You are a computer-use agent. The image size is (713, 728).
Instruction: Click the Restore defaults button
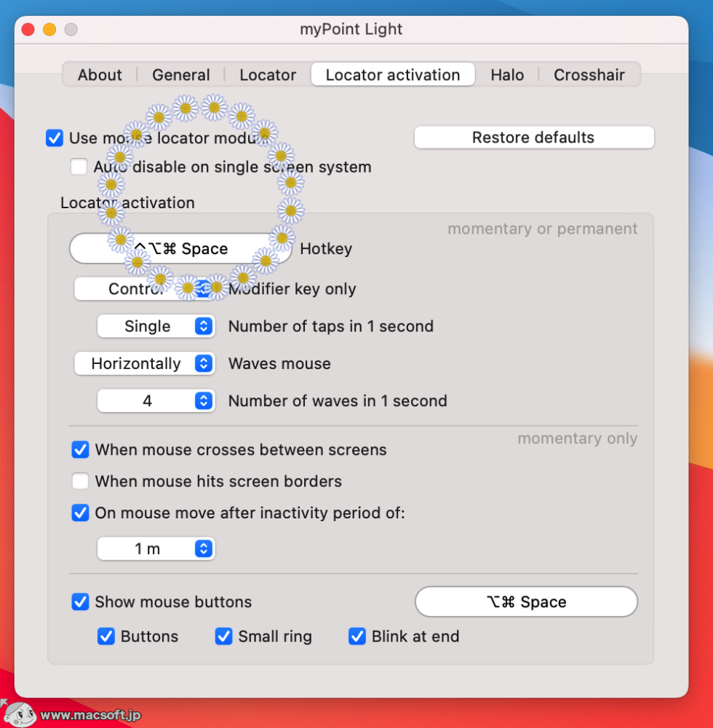coord(533,137)
